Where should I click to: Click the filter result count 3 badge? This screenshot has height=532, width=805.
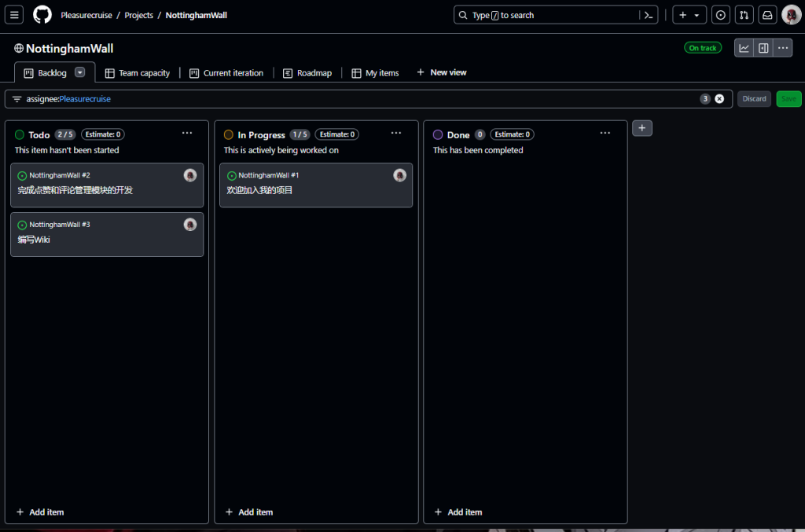[x=705, y=99]
